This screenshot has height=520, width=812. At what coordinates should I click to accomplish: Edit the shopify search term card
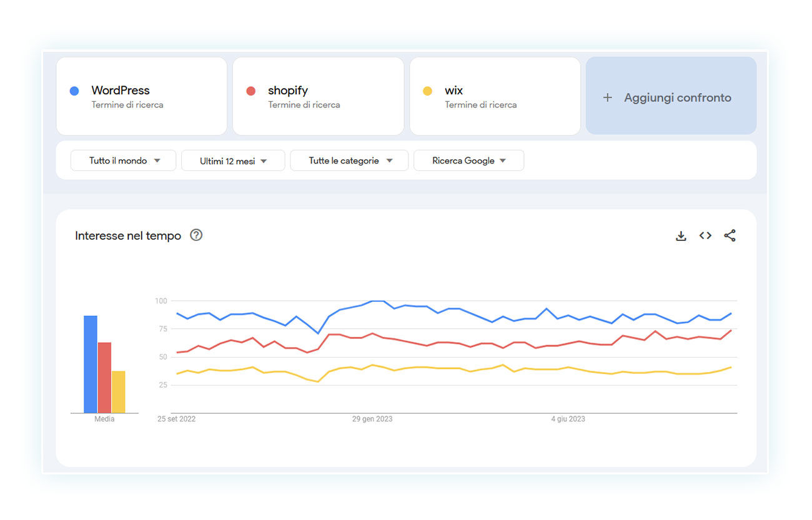[x=319, y=96]
